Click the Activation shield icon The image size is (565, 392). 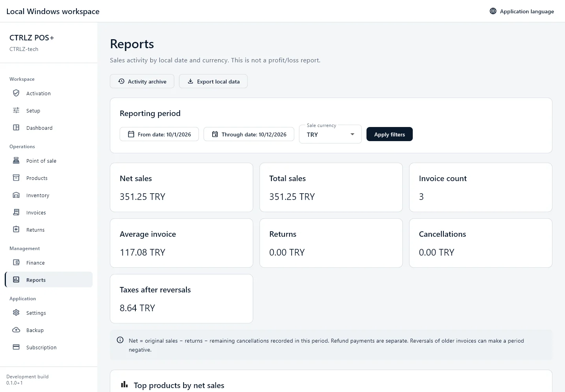(x=16, y=93)
